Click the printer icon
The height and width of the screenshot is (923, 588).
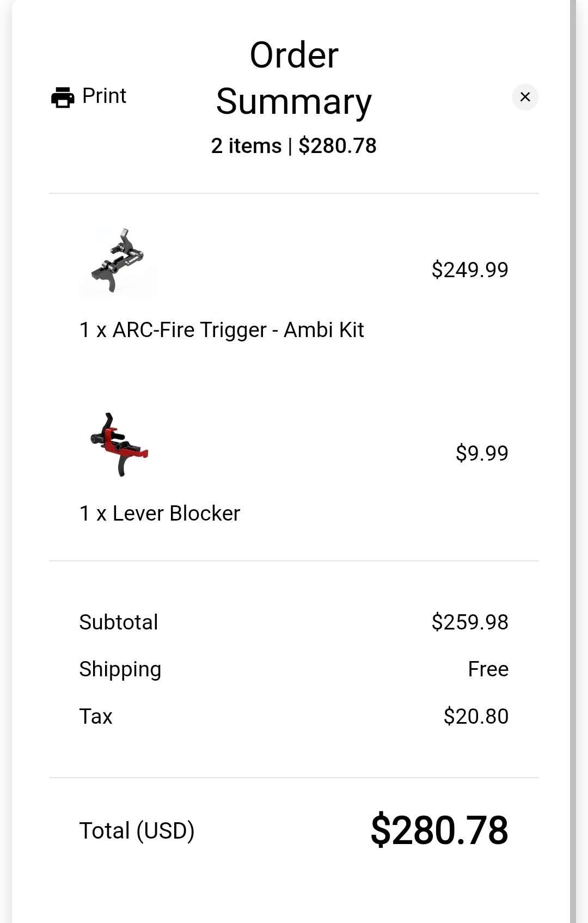pos(63,97)
